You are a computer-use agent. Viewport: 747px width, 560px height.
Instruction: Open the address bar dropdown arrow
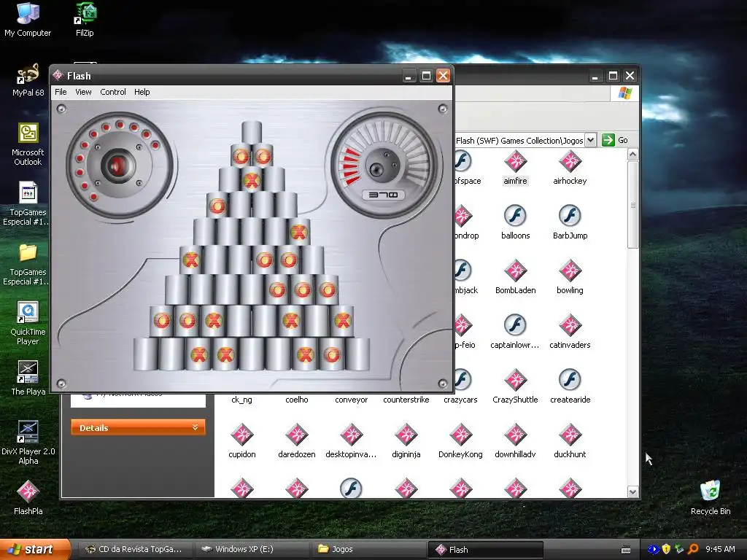[590, 140]
